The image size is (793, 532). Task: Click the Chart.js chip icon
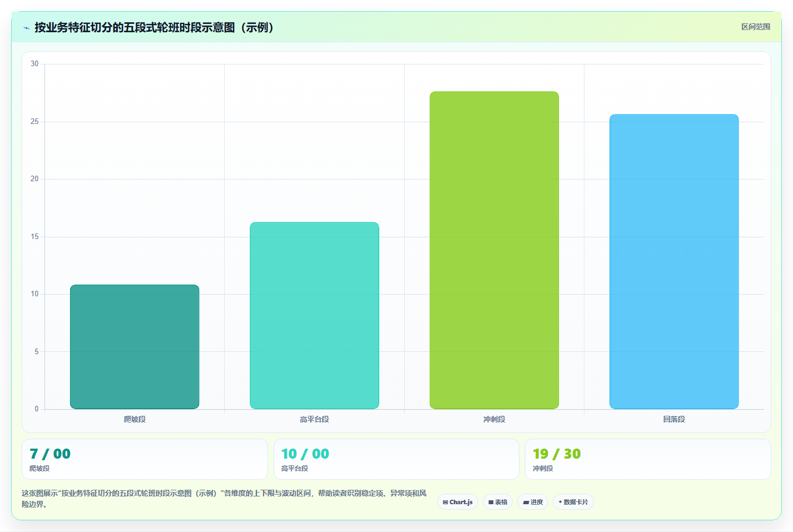pos(445,502)
